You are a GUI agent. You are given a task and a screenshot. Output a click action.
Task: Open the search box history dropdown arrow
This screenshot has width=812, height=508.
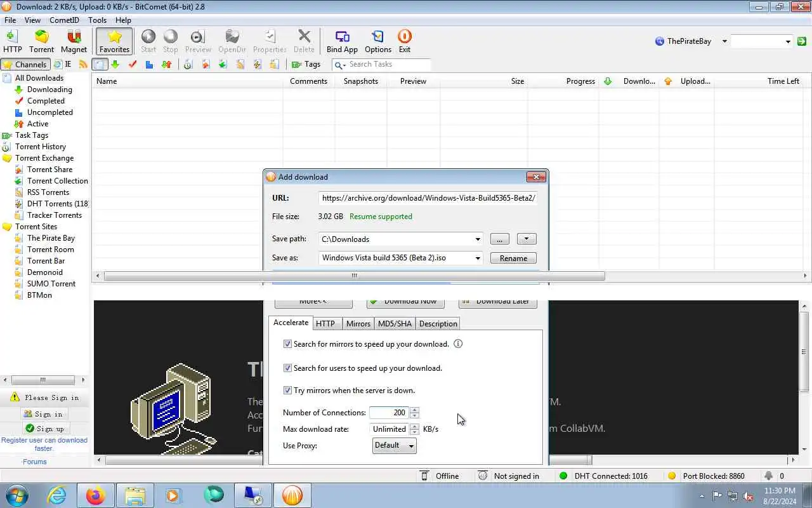(x=788, y=41)
